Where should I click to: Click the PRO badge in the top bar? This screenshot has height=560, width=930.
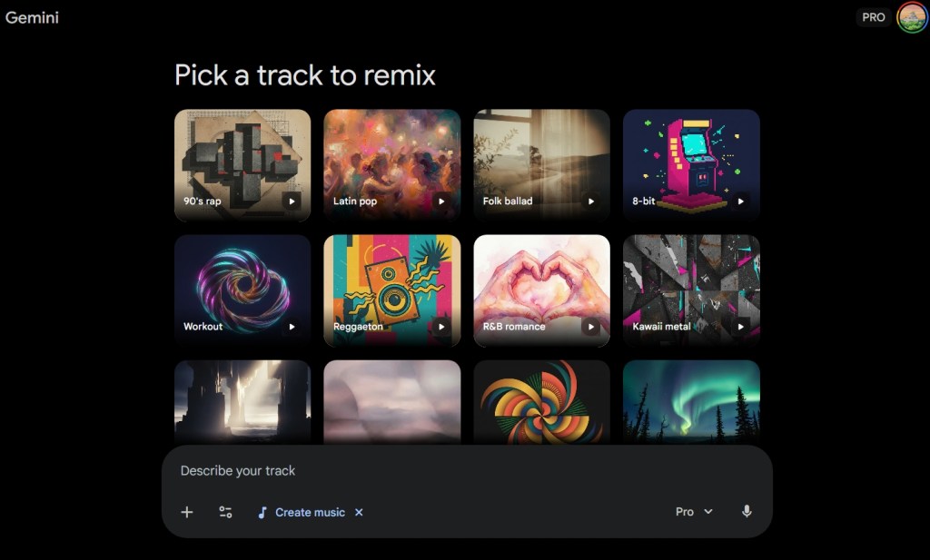[874, 17]
